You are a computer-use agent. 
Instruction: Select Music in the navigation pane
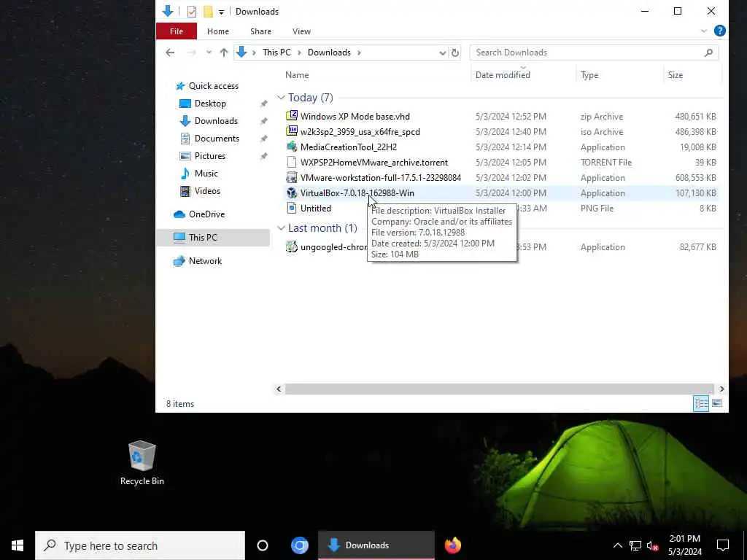click(x=206, y=174)
